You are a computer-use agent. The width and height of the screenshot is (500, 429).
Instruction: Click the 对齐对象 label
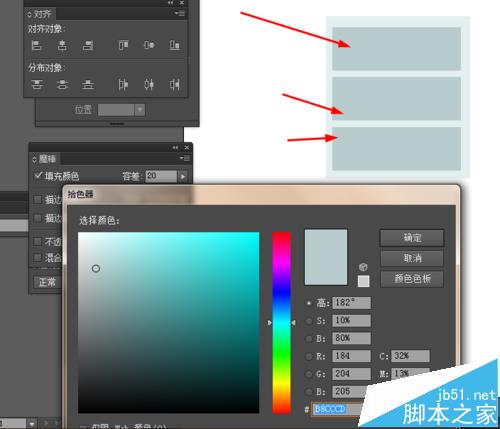coord(46,29)
